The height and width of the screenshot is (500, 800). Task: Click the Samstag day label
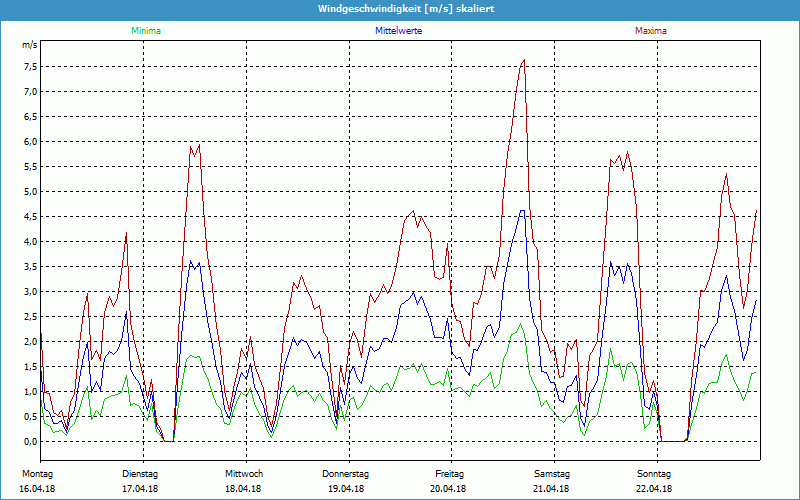point(552,474)
